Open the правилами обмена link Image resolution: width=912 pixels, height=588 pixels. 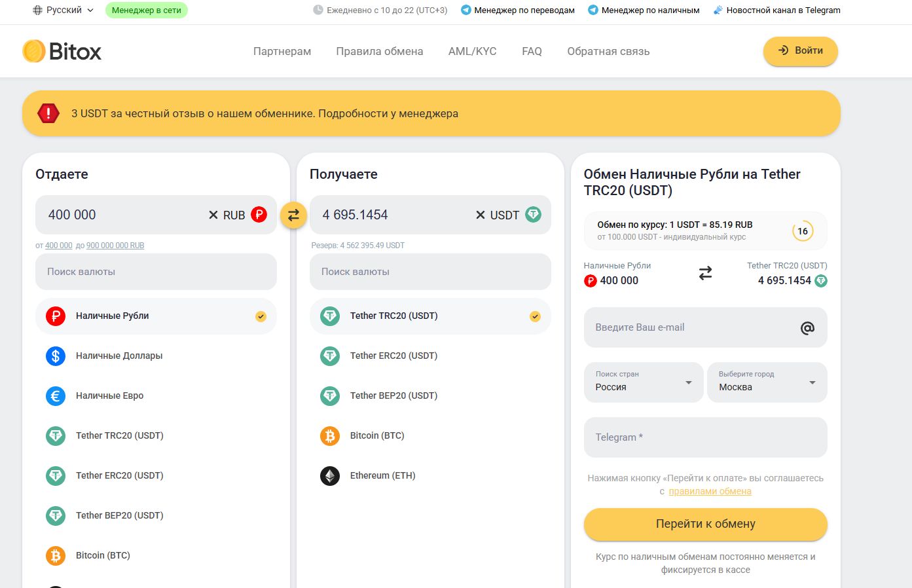click(710, 491)
